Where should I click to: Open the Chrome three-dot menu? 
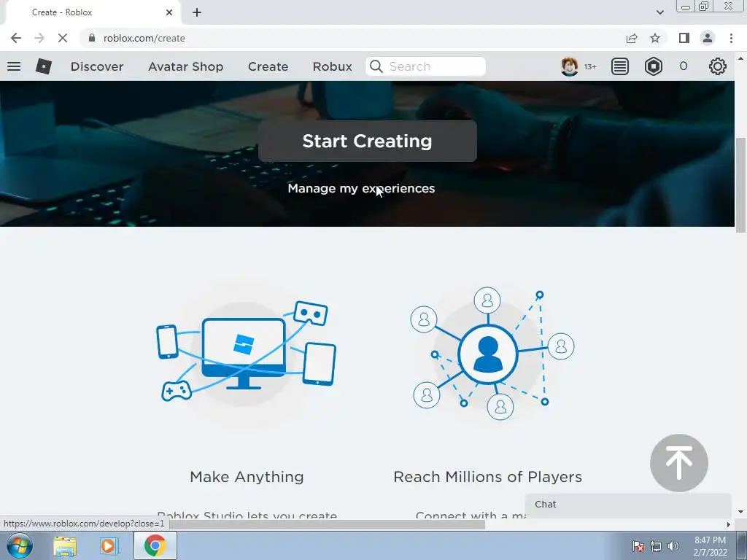pos(731,38)
